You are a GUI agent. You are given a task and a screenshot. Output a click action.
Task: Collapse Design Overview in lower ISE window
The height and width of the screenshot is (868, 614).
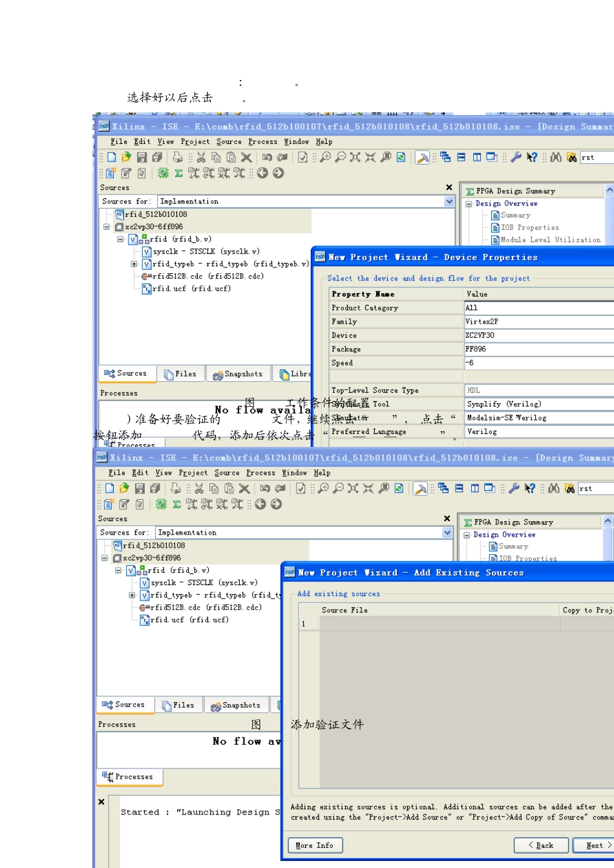[467, 535]
